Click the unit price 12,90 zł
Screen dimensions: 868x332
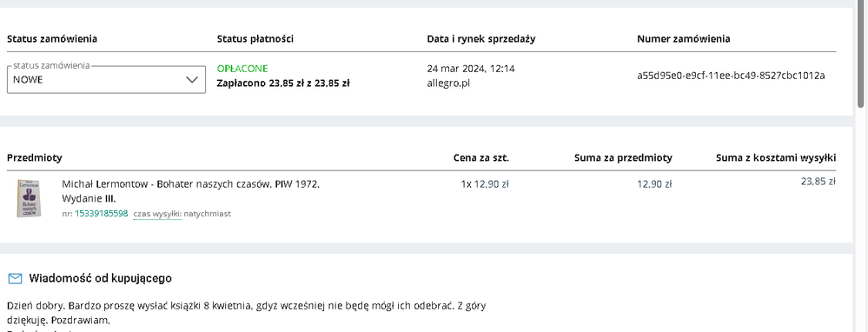click(491, 184)
